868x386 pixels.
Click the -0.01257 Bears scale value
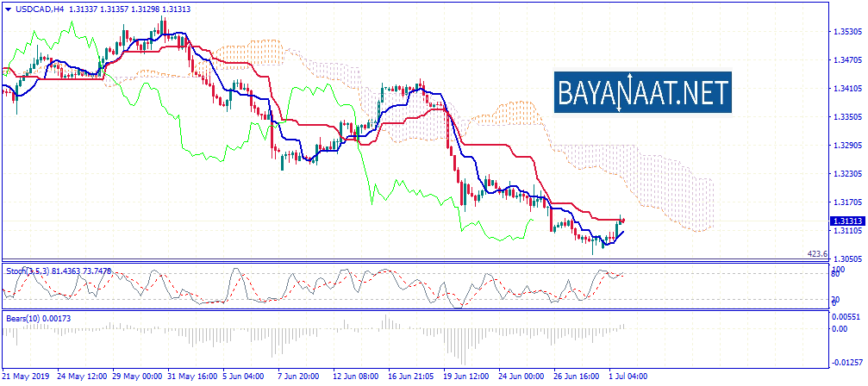(x=846, y=363)
